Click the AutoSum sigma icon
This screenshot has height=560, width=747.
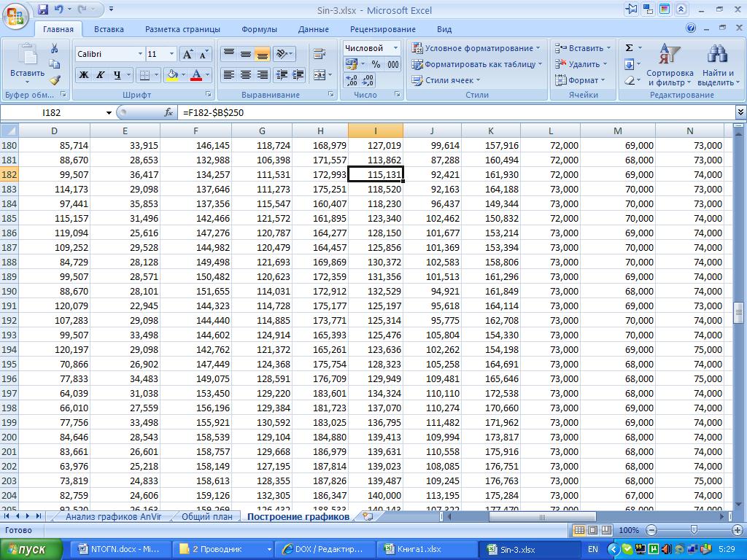point(629,48)
